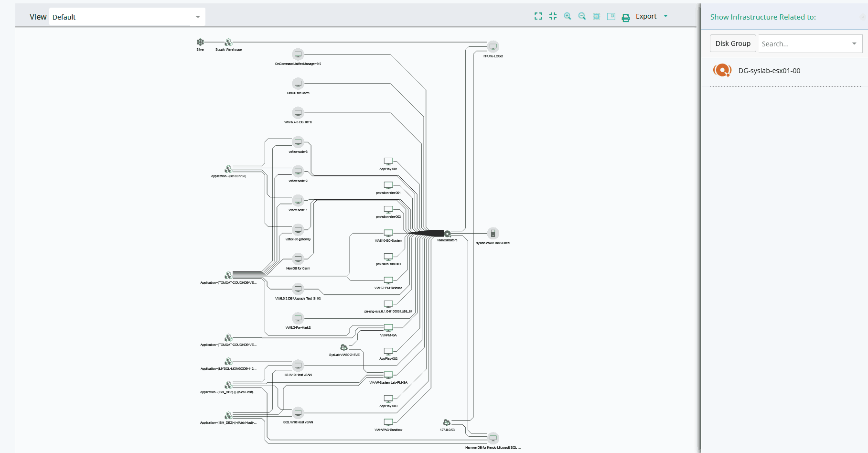Screen dimensions: 868x453
Task: Select DG-syslab-esx01-00 disk group entry
Action: pos(769,71)
